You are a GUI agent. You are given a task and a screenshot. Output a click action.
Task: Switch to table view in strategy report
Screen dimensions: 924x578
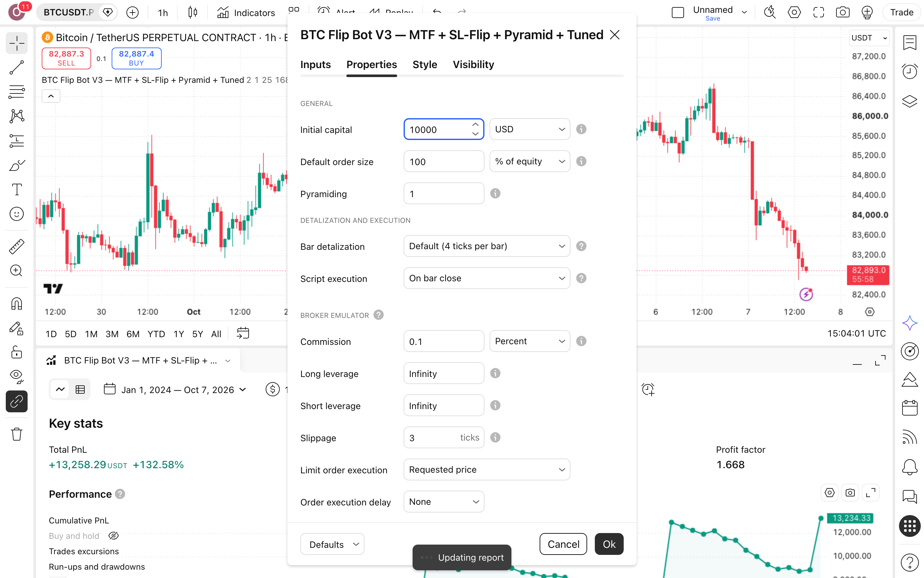pyautogui.click(x=80, y=390)
